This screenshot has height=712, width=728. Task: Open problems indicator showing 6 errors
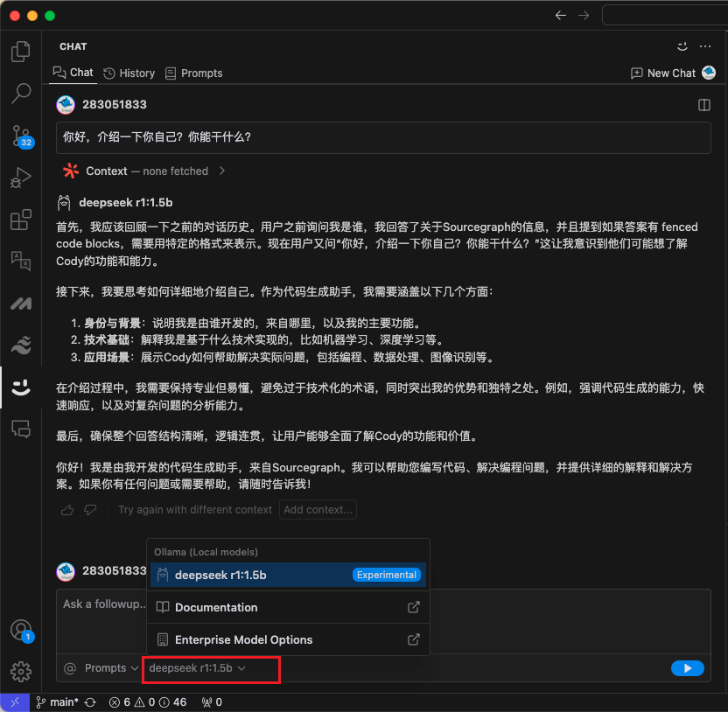[x=148, y=702]
